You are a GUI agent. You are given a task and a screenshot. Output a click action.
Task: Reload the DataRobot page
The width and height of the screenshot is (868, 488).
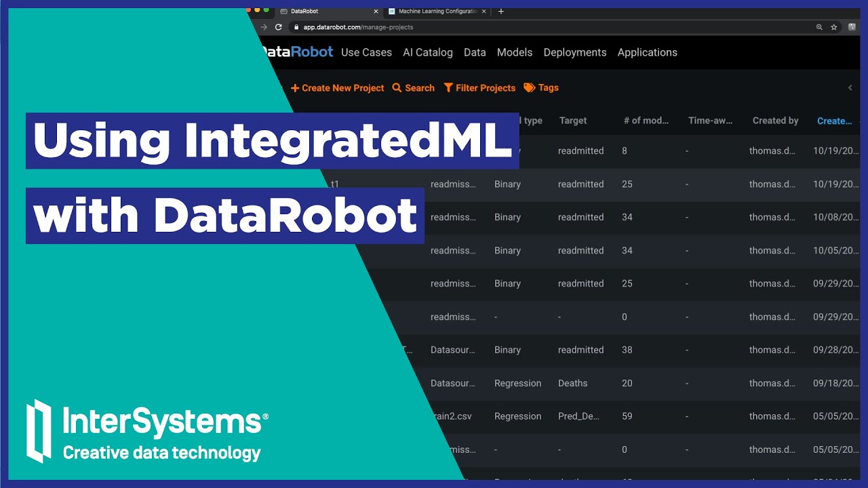[x=278, y=27]
